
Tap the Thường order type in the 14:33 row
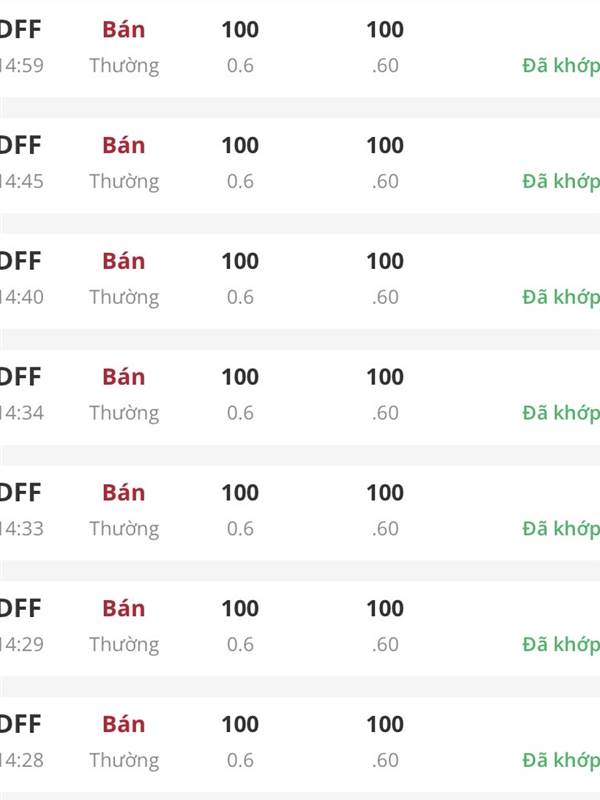coord(124,529)
